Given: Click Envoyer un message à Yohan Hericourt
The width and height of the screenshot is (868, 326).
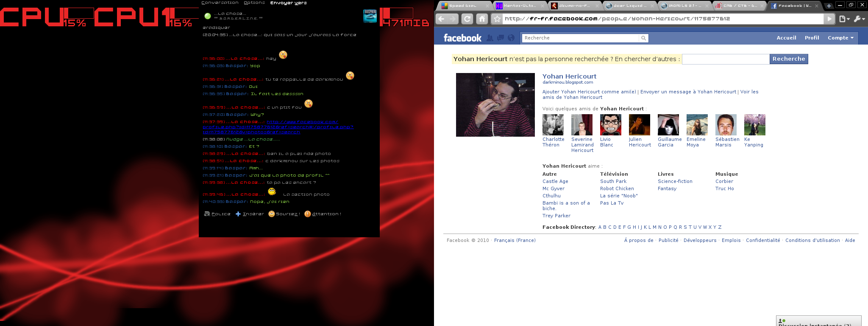Looking at the screenshot, I should (x=688, y=92).
